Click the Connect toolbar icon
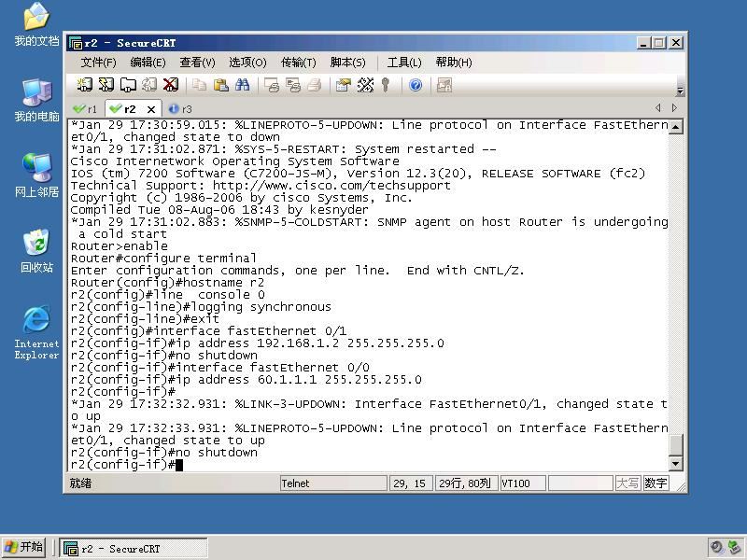747x560 pixels. pyautogui.click(x=84, y=85)
